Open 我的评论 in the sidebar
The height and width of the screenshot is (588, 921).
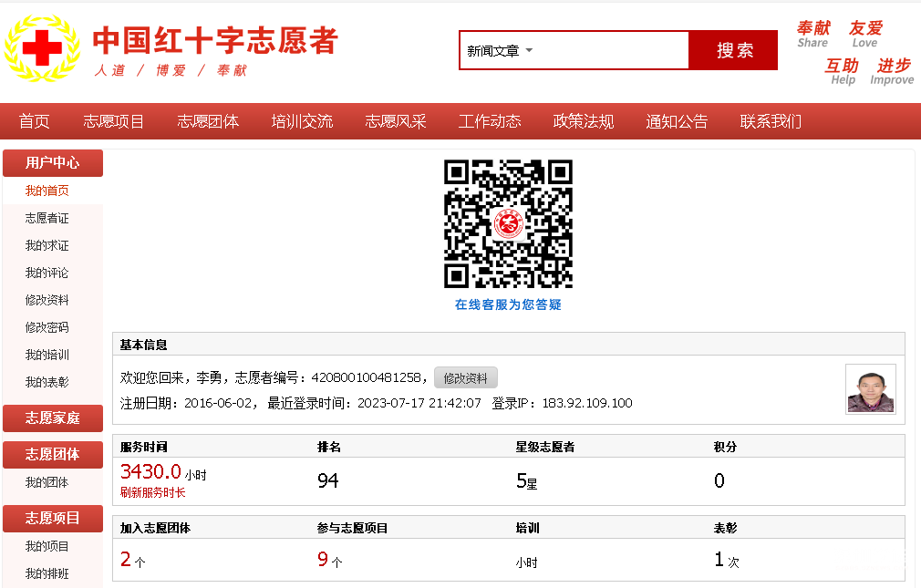tap(47, 273)
